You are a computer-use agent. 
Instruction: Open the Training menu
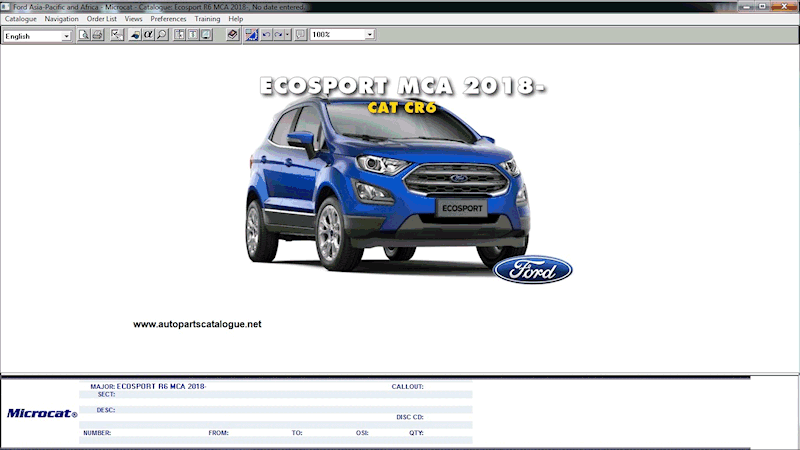click(207, 19)
